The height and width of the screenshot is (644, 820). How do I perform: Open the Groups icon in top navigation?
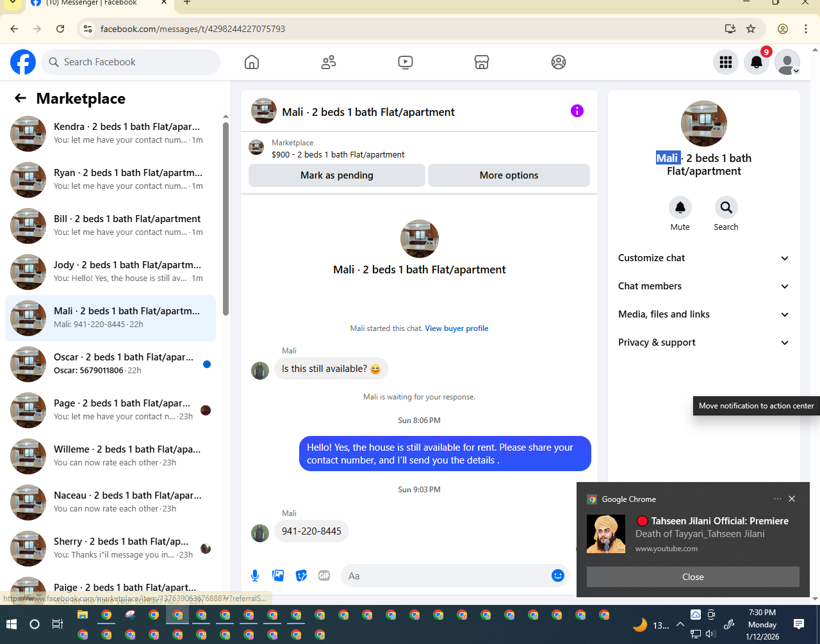pyautogui.click(x=559, y=62)
